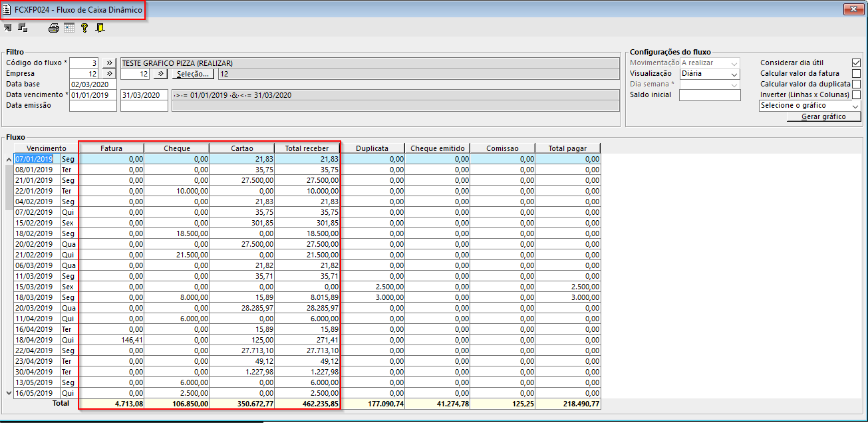Viewport: 868px width, 423px height.
Task: Click the Seleção... button
Action: 194,73
